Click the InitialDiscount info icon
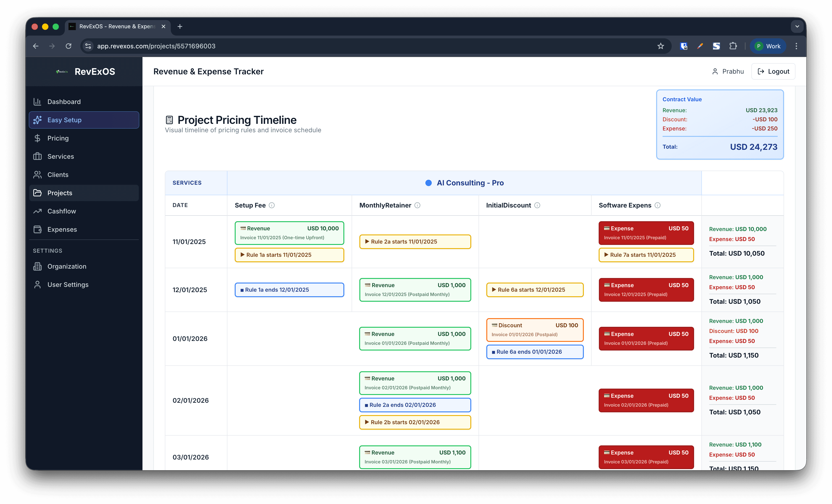832x504 pixels. coord(537,205)
